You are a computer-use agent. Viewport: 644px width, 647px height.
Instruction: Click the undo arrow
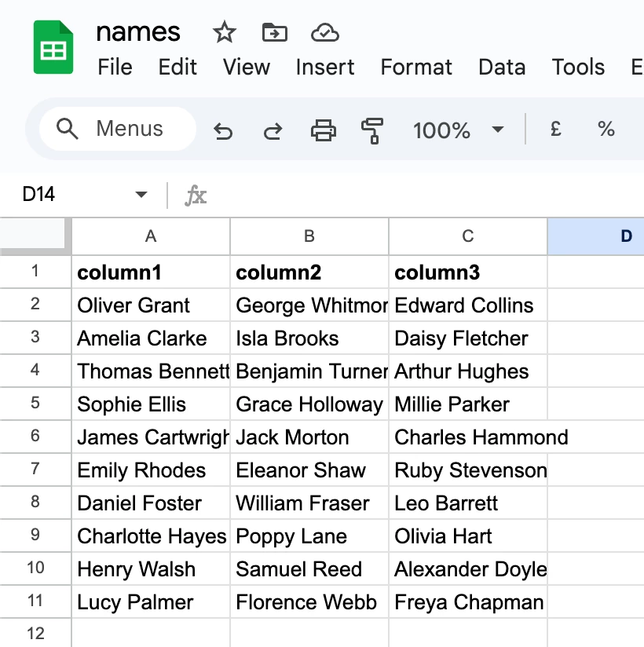pos(223,131)
